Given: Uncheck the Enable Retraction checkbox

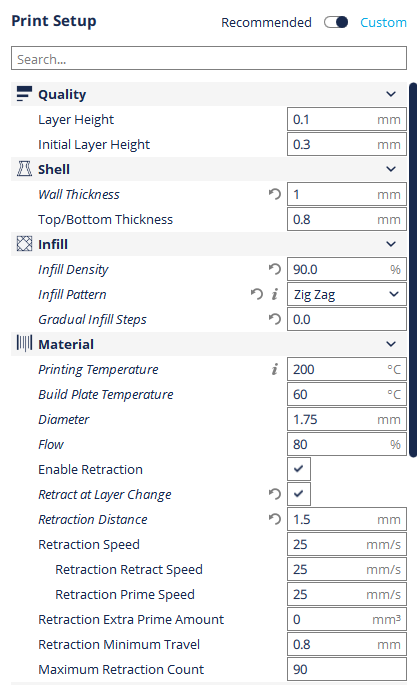Looking at the screenshot, I should coord(299,469).
